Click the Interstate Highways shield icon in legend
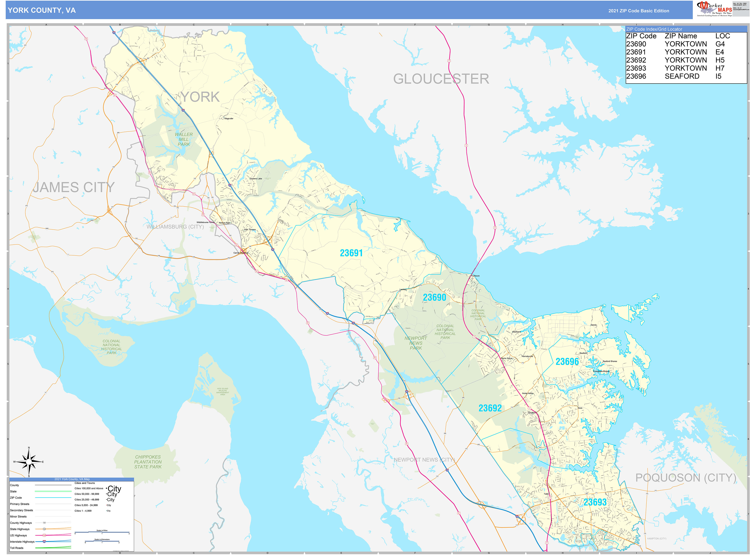Image resolution: width=756 pixels, height=555 pixels. pyautogui.click(x=44, y=542)
